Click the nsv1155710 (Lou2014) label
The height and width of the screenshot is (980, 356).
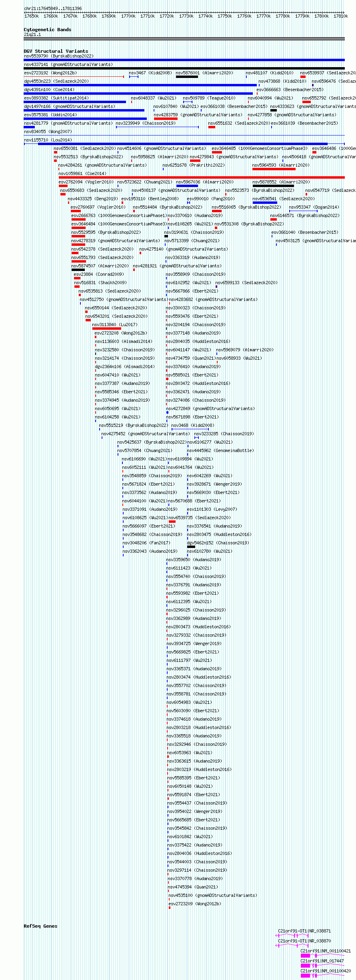click(48, 140)
